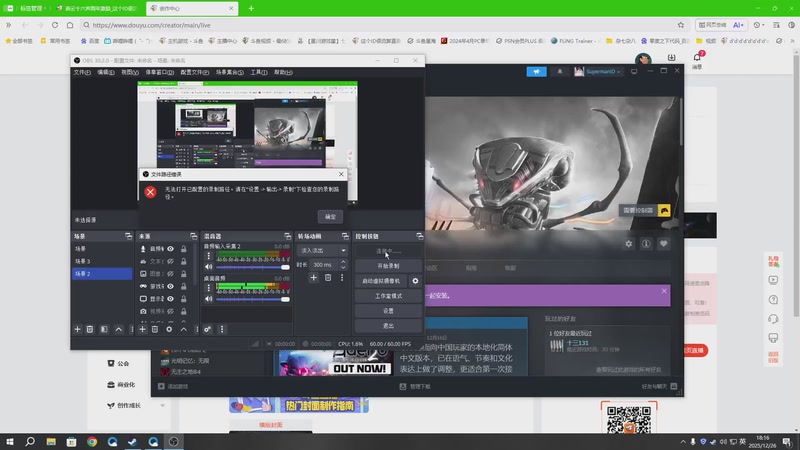Open Steam Big Picture mode monitor icon
The width and height of the screenshot is (800, 450).
coord(634,72)
